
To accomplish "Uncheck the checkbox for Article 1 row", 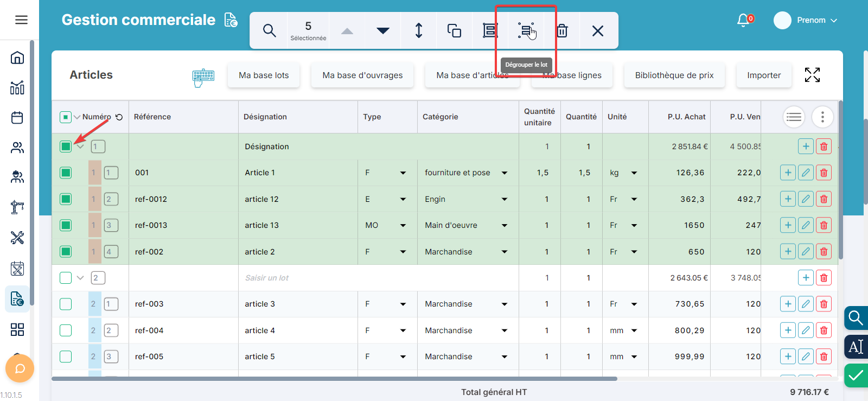I will pyautogui.click(x=66, y=173).
